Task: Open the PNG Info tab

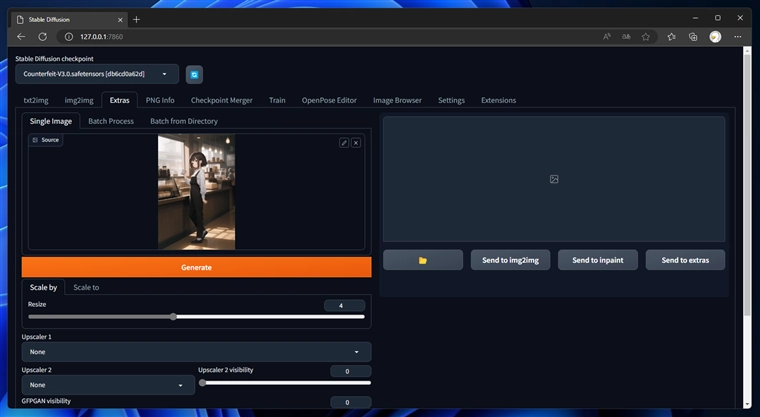Action: click(160, 100)
